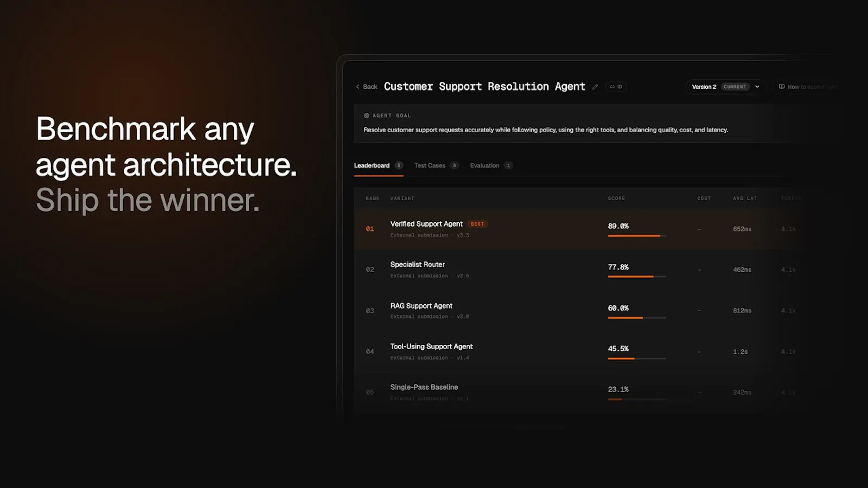
Task: Click the Leaderboard count badge
Action: (399, 165)
